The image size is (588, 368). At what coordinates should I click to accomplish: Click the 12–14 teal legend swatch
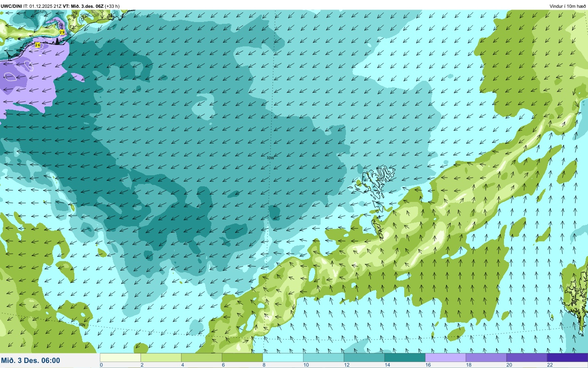[x=364, y=357]
